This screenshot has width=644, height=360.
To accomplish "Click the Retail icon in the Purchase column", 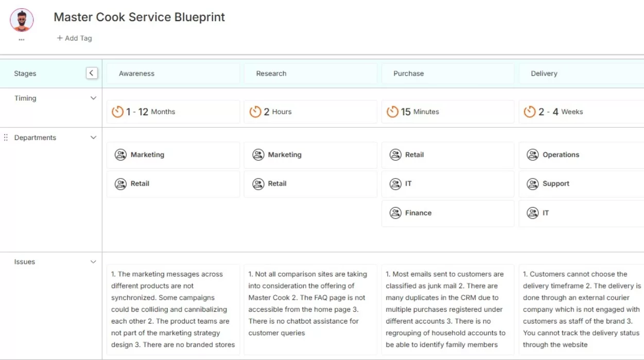I will point(395,154).
